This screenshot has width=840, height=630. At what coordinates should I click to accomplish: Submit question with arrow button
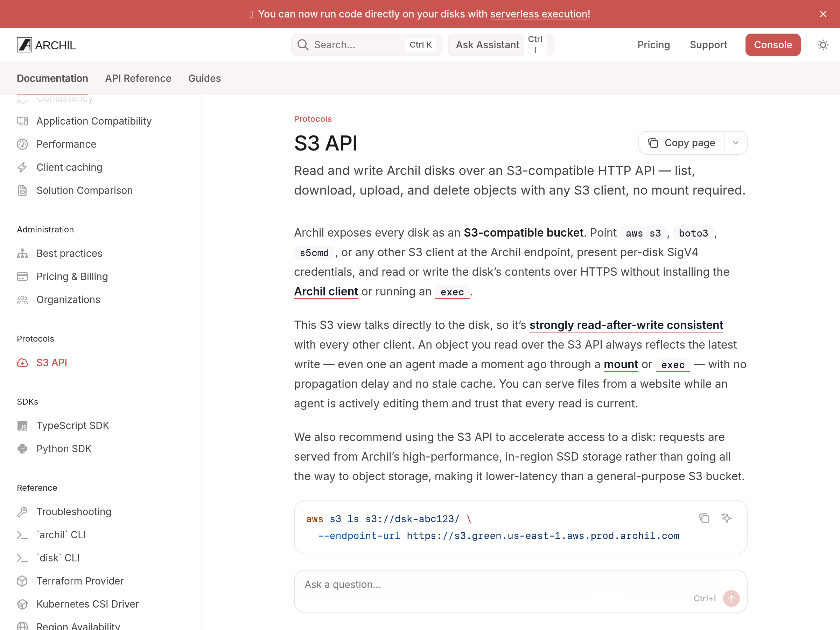731,599
